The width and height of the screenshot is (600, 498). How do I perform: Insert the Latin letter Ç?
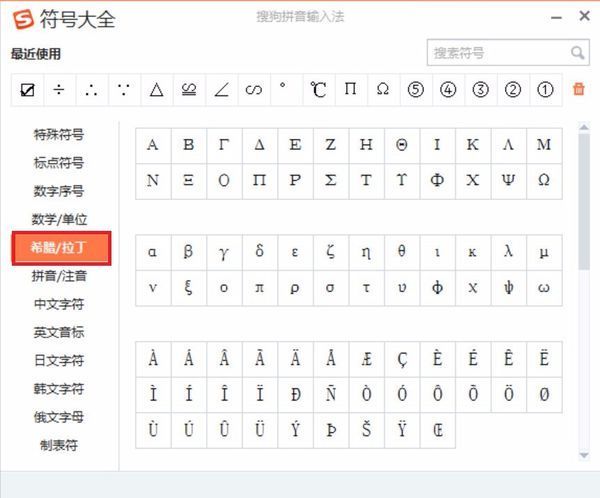pos(402,359)
